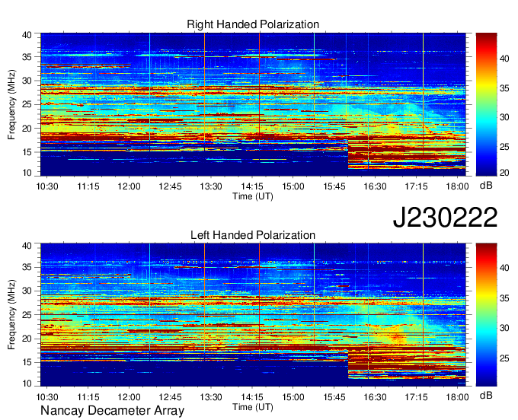Click 20 MHz tick on Right Handed frequency axis
This screenshot has width=518, height=420.
pos(27,129)
